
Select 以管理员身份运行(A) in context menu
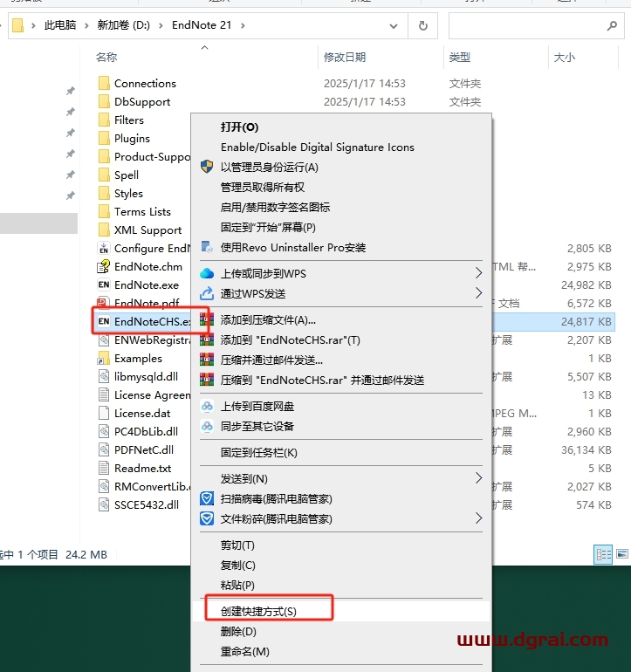(269, 167)
